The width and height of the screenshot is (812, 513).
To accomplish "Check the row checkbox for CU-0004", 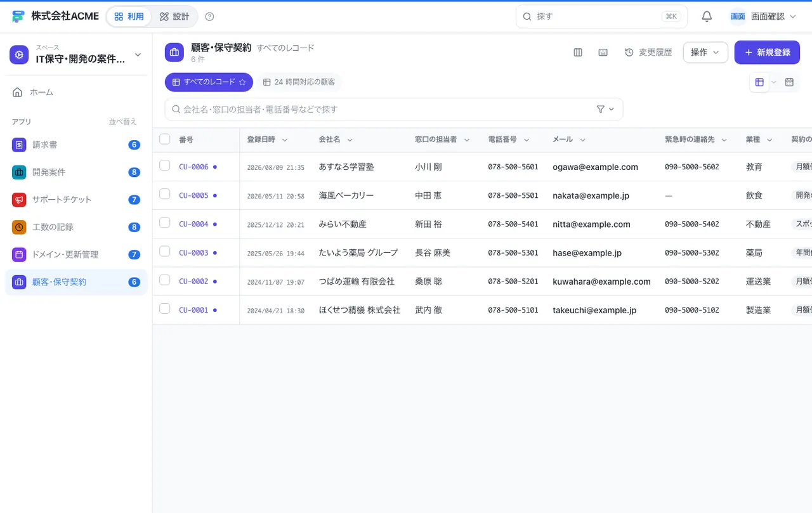I will click(165, 223).
